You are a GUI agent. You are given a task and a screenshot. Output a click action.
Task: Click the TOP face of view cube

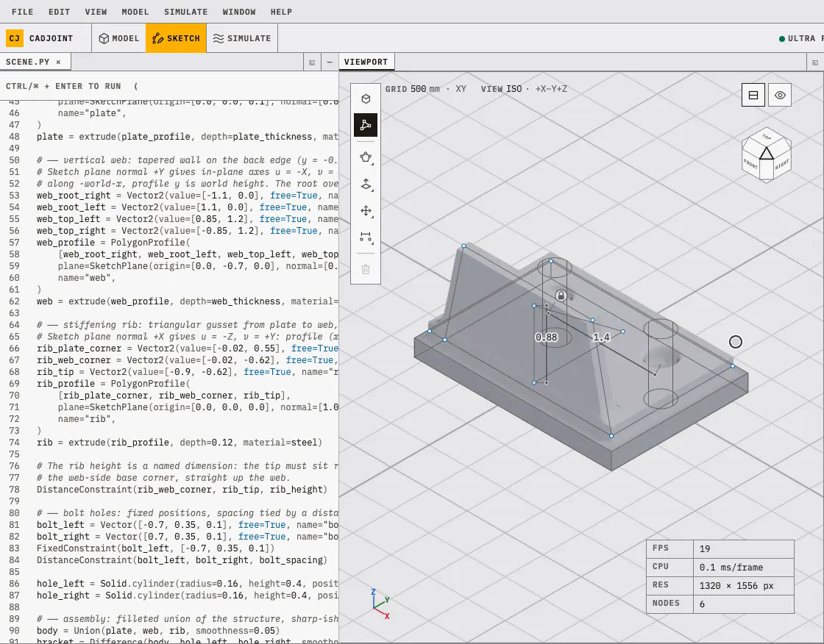tap(767, 137)
